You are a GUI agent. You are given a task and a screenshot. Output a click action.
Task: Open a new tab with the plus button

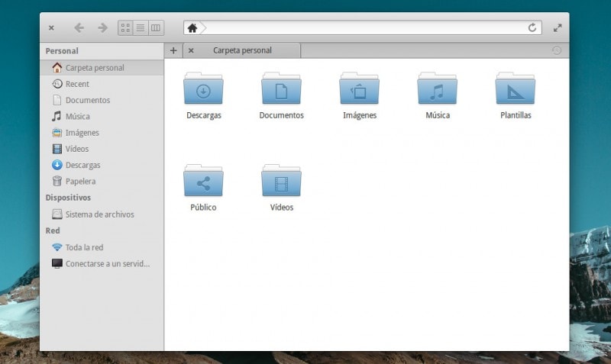coord(173,50)
